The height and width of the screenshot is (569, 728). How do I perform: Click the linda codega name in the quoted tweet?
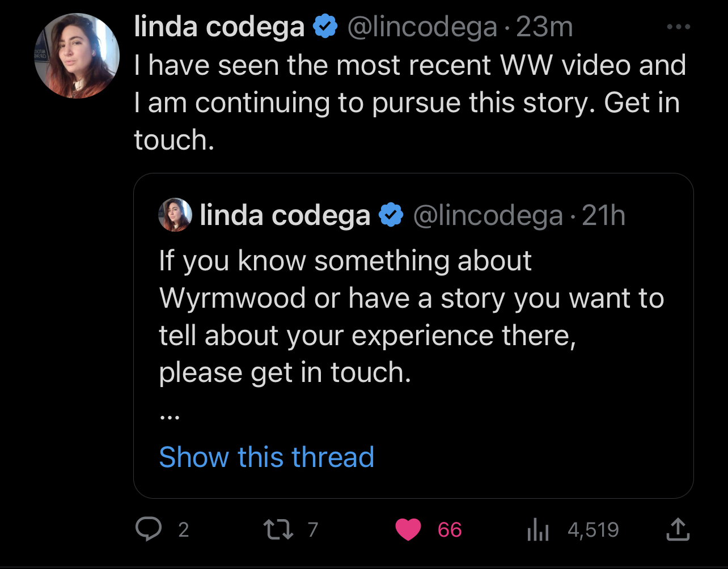[x=285, y=216]
